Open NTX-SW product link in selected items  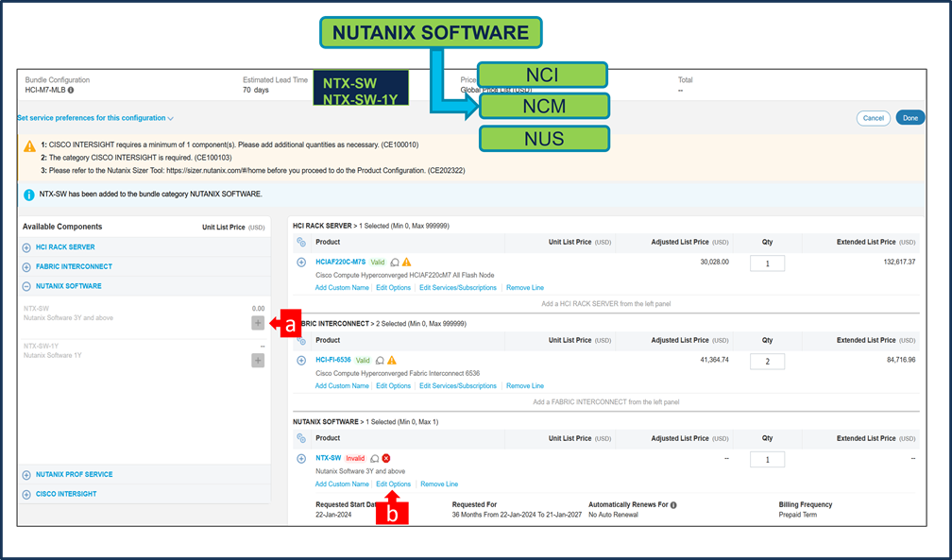329,458
